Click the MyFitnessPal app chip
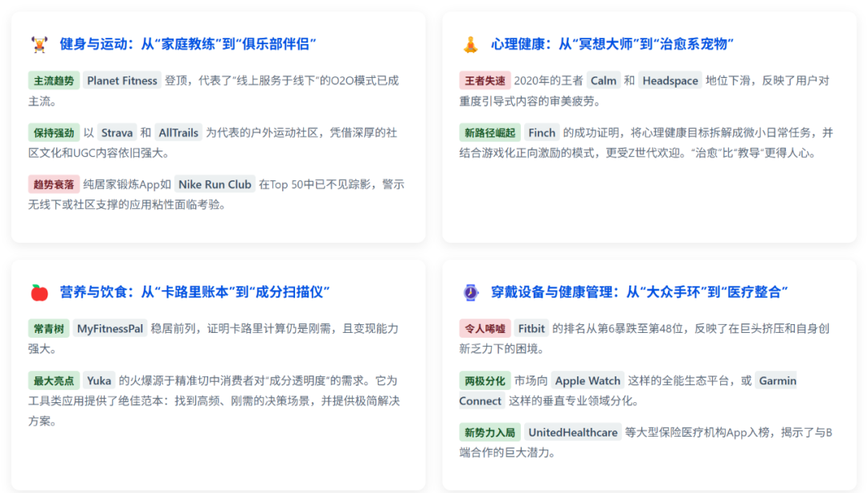Screen dimensions: 868x493 [x=109, y=329]
